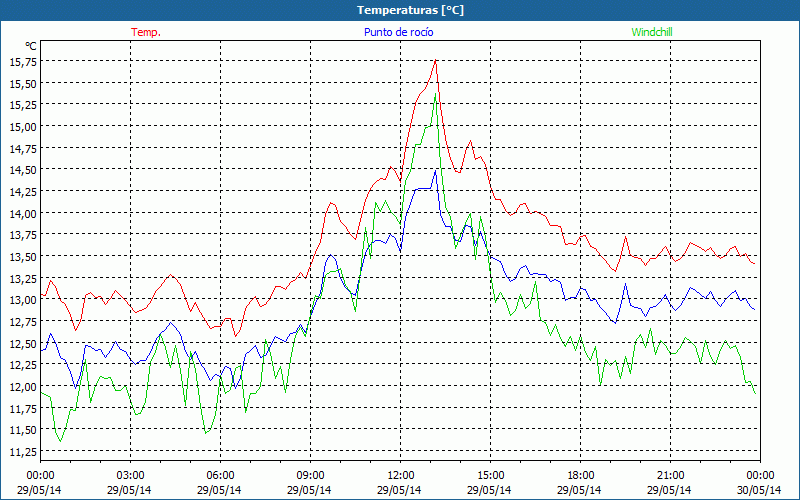Click the 11,75 y-axis value

23,408
